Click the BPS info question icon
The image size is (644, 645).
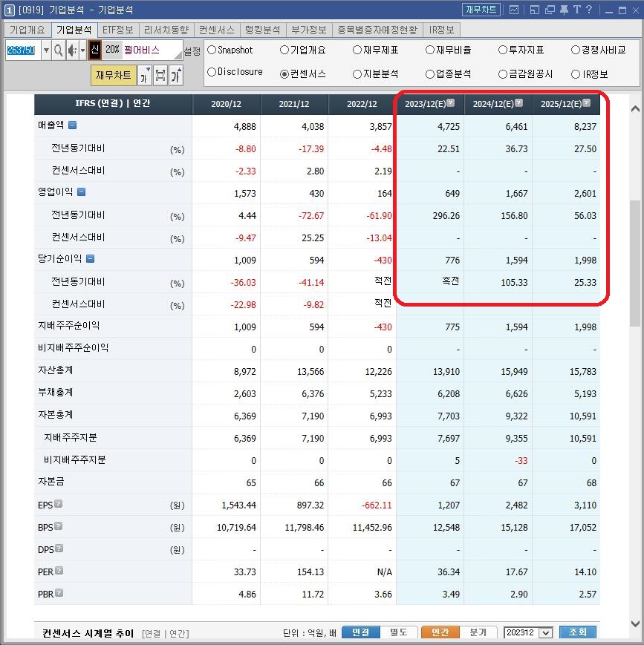[x=59, y=526]
